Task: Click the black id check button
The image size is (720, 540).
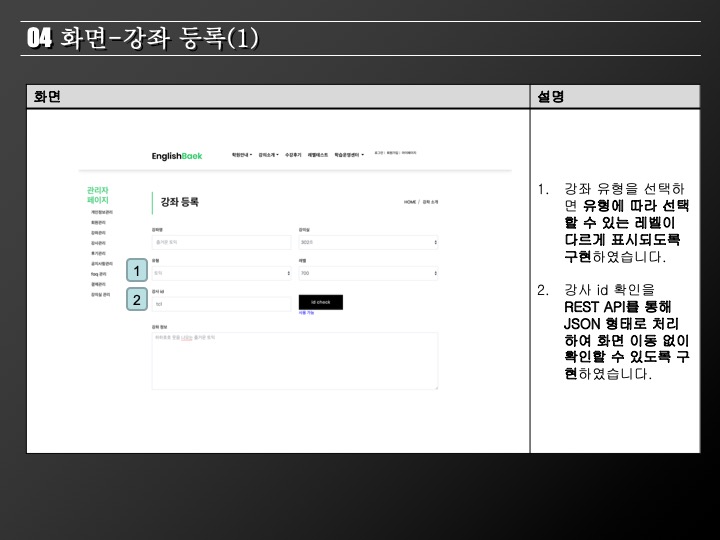Action: (x=321, y=302)
